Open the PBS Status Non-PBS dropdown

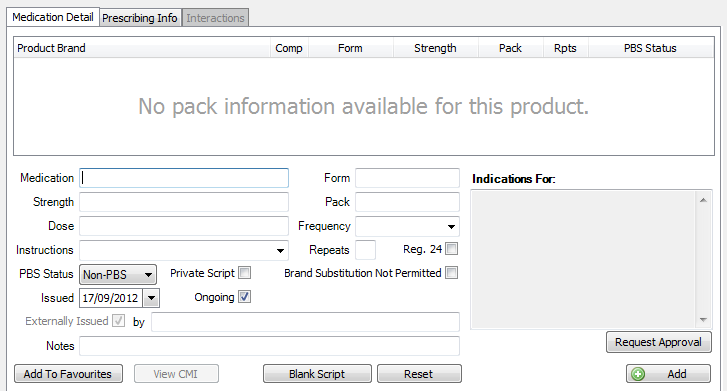pos(118,275)
